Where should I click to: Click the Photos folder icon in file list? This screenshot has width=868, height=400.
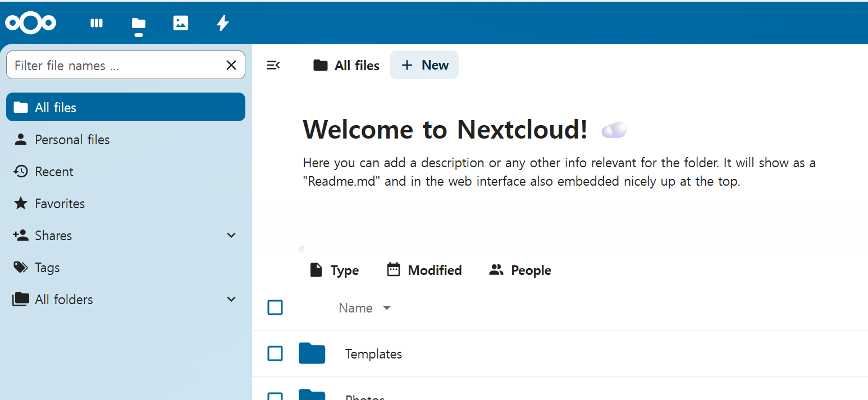312,394
